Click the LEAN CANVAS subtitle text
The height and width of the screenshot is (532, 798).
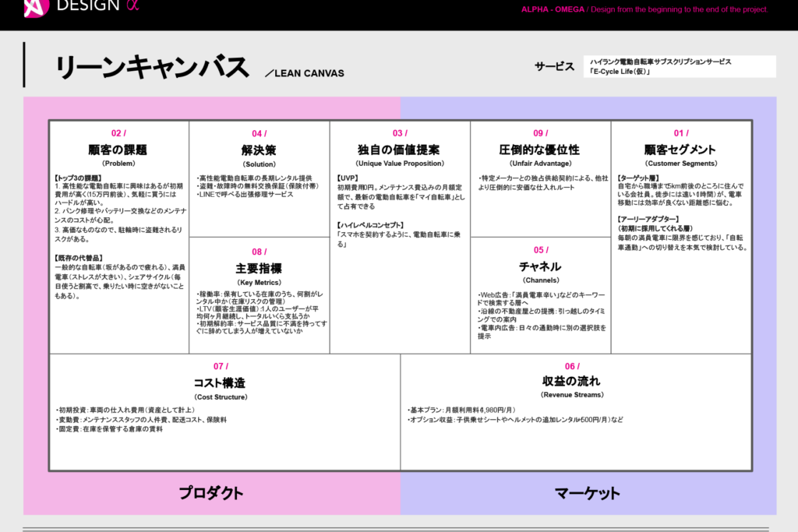tap(305, 74)
